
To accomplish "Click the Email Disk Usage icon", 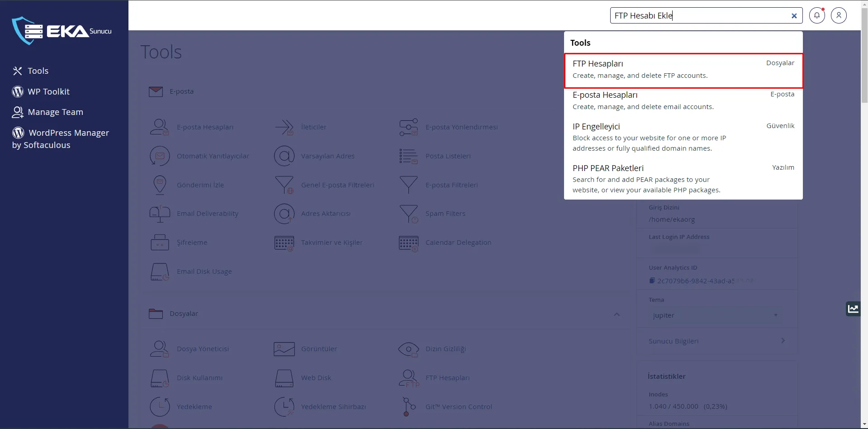I will tap(160, 272).
